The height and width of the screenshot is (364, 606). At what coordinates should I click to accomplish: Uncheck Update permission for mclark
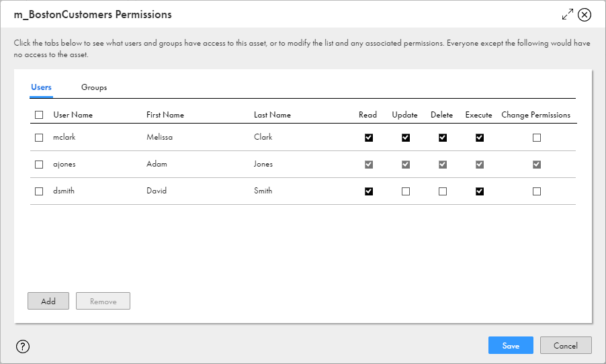click(406, 138)
